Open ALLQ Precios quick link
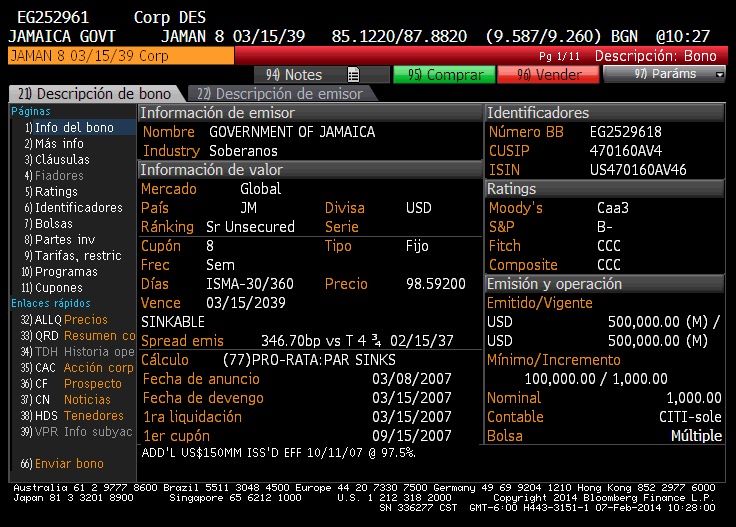The height and width of the screenshot is (527, 736). pyautogui.click(x=70, y=320)
